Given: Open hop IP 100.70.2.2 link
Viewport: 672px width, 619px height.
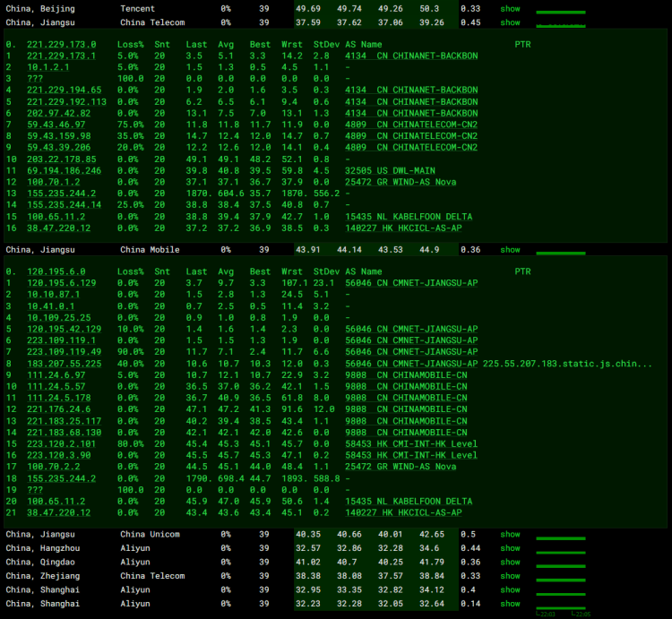Looking at the screenshot, I should pos(54,467).
